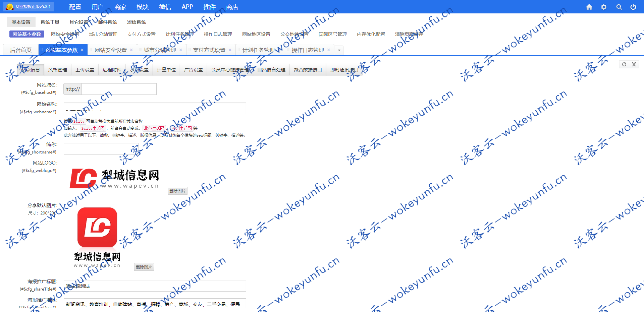Open the 插件 top menu
The image size is (644, 312).
coord(210,7)
